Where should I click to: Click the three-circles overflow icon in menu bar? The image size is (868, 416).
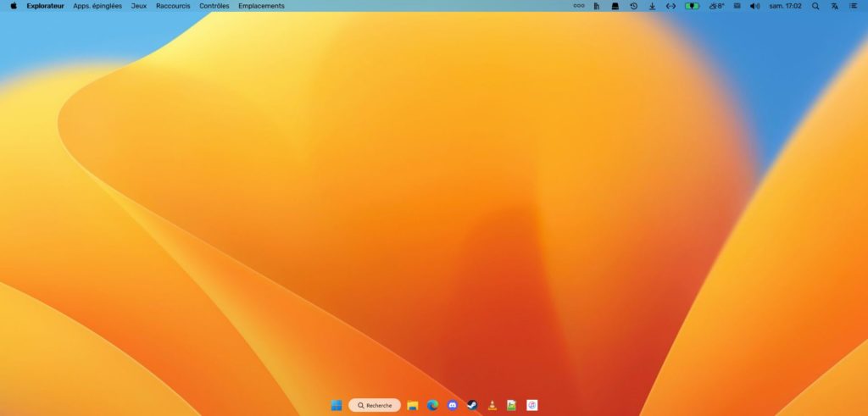[578, 6]
